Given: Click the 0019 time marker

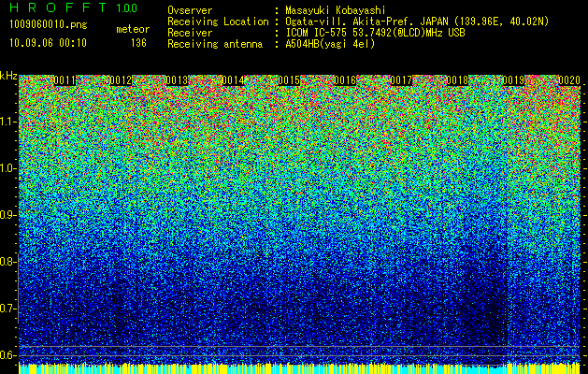Looking at the screenshot, I should coord(513,80).
